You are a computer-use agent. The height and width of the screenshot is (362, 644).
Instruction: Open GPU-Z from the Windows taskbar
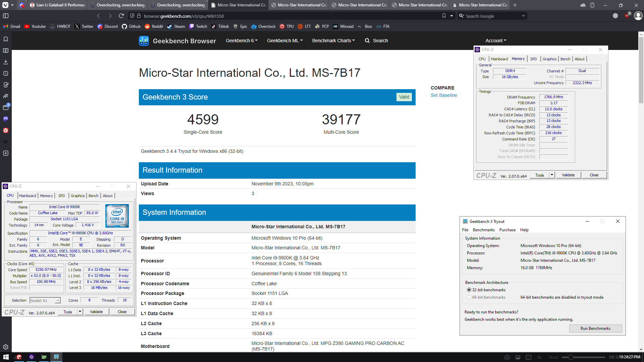pos(44,357)
